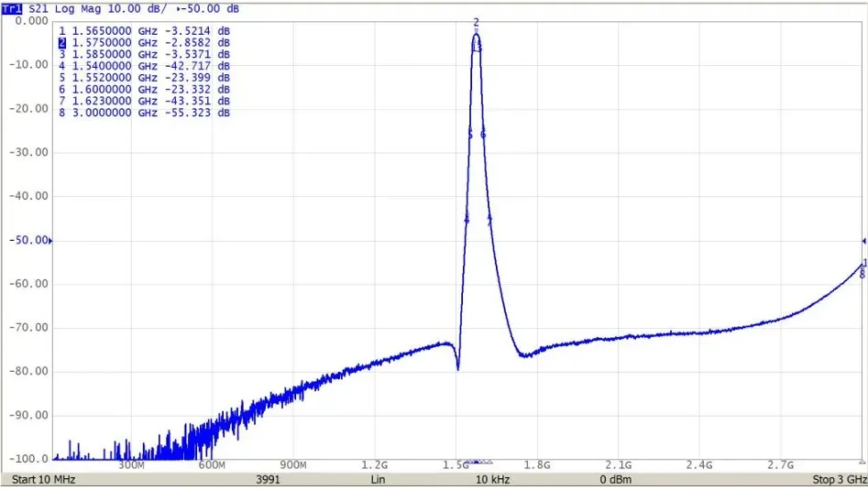This screenshot has height=490, width=868.
Task: Click the -100.0 Y-axis label
Action: (28, 459)
